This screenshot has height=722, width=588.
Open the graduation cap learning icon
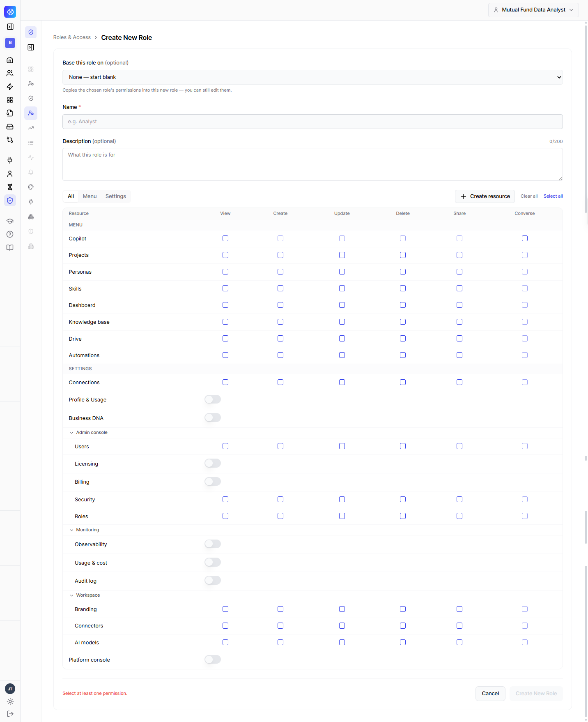click(x=10, y=221)
